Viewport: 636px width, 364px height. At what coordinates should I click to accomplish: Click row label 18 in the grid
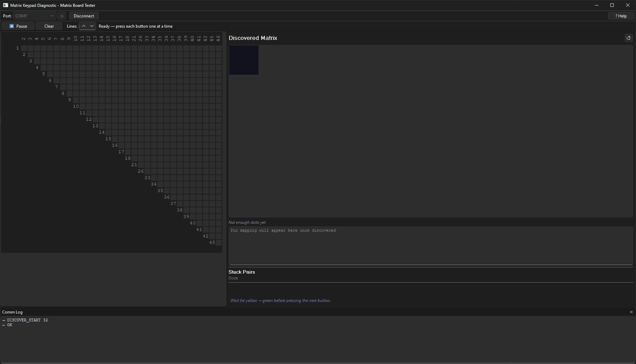(x=128, y=158)
